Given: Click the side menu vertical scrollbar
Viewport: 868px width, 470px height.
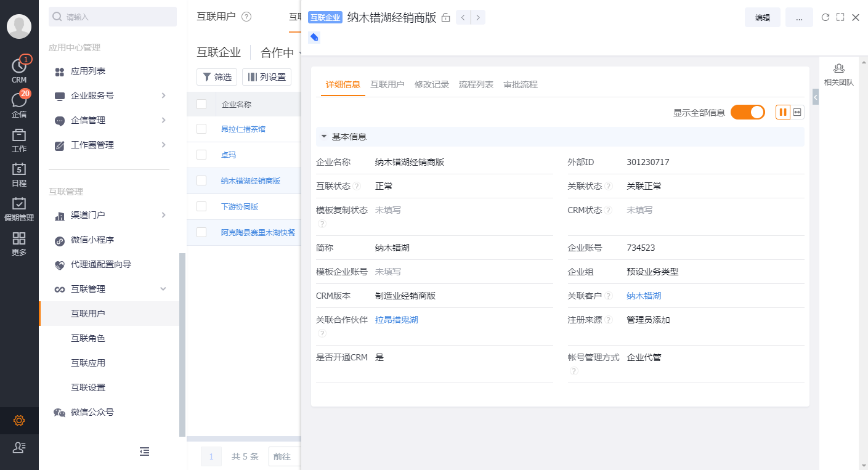Looking at the screenshot, I should pyautogui.click(x=182, y=345).
